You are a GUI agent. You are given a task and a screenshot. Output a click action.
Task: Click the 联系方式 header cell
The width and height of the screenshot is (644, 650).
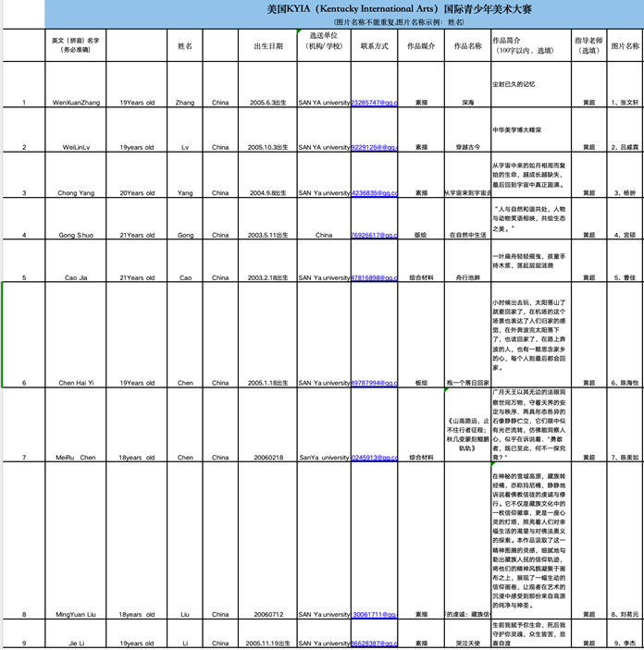point(374,44)
